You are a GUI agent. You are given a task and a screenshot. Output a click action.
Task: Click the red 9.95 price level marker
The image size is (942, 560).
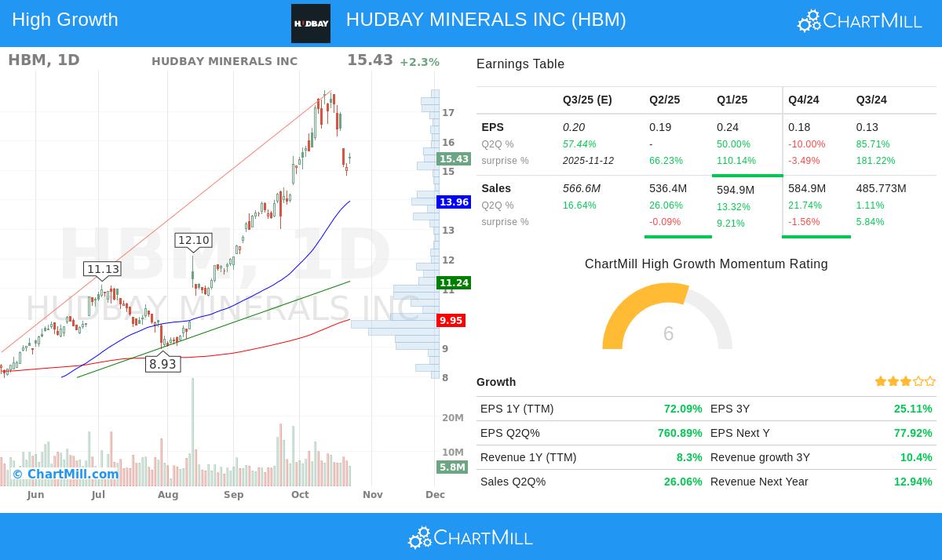451,320
